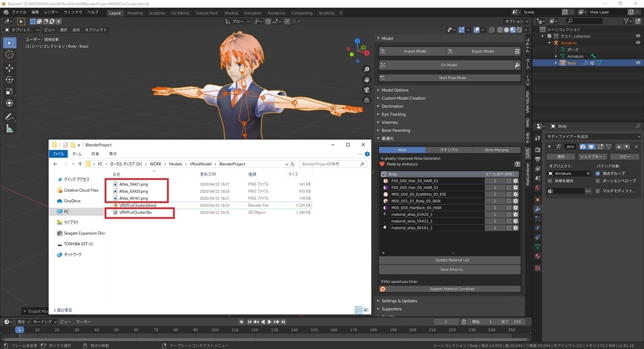The height and width of the screenshot is (349, 644).
Task: Uncheck 頂点グループ bind option
Action: (598, 173)
